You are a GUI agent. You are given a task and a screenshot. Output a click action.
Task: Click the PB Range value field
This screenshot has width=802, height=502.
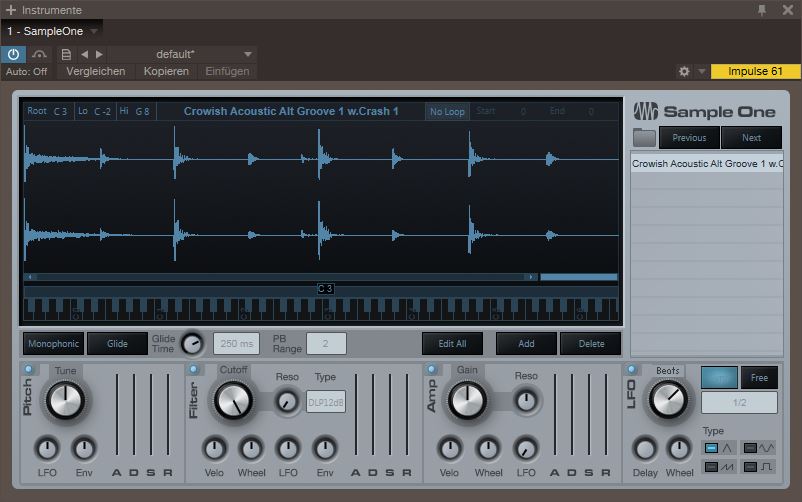(326, 344)
